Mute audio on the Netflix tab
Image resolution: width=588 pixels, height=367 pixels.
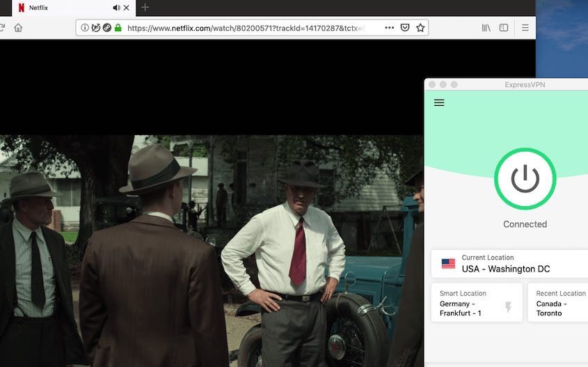coord(116,8)
